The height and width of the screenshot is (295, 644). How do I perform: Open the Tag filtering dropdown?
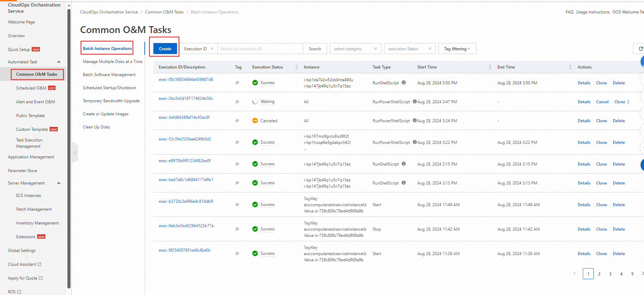coord(457,49)
